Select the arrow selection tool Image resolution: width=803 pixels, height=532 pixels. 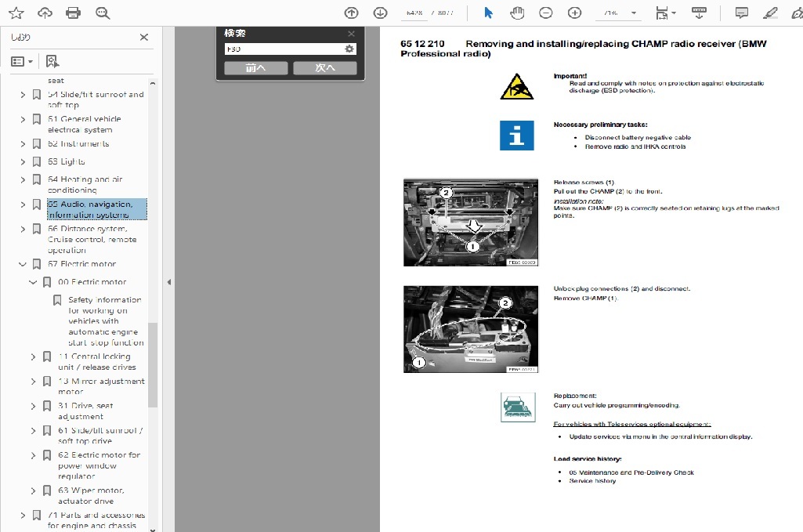pos(489,13)
